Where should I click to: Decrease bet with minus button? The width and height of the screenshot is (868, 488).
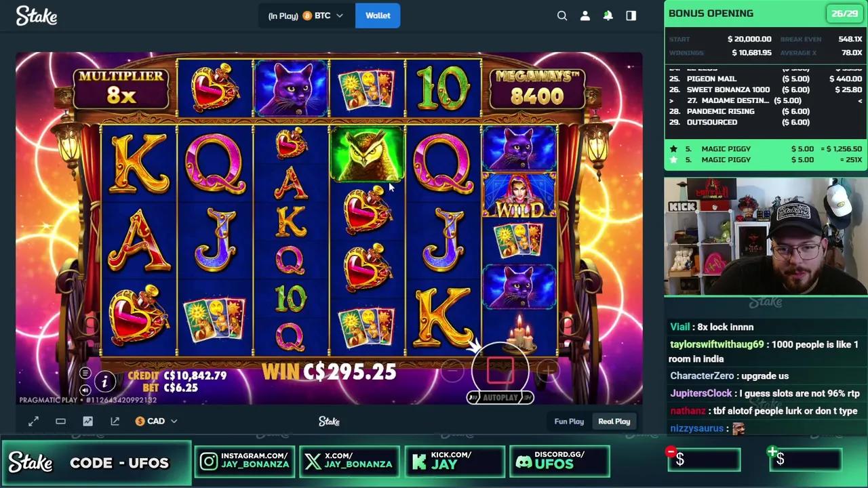[x=453, y=370]
